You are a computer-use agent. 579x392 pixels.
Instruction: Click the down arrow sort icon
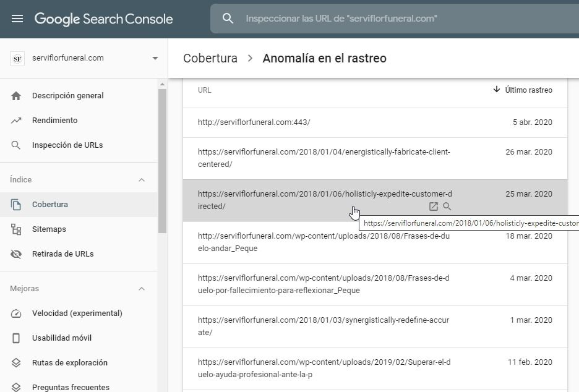497,89
